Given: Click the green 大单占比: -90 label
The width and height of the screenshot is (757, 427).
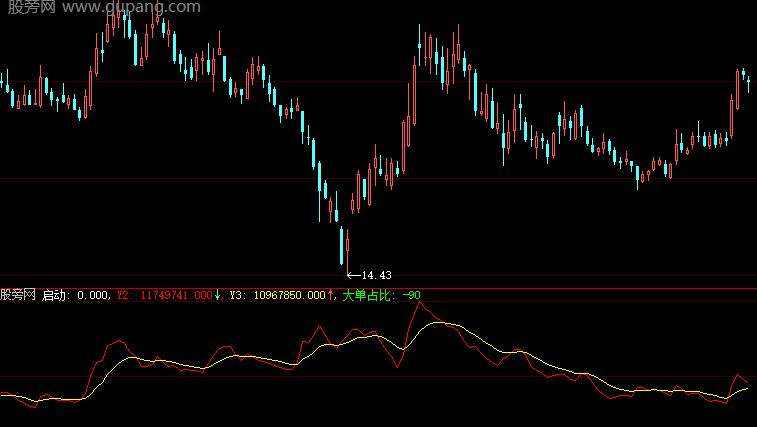Looking at the screenshot, I should [381, 295].
